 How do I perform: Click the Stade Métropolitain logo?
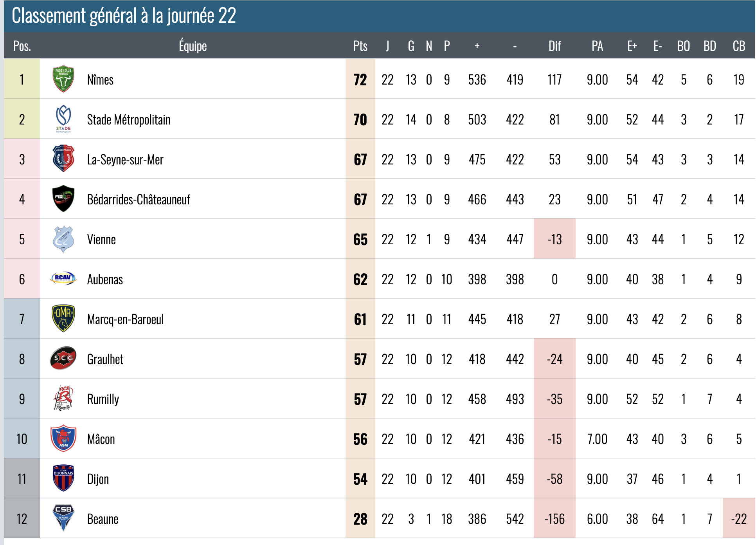click(63, 119)
